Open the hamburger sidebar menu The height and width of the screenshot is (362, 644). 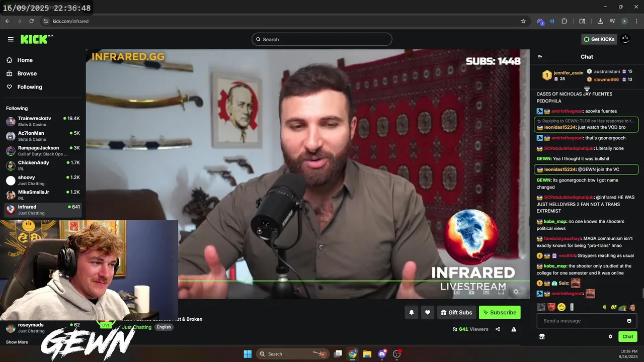[11, 39]
